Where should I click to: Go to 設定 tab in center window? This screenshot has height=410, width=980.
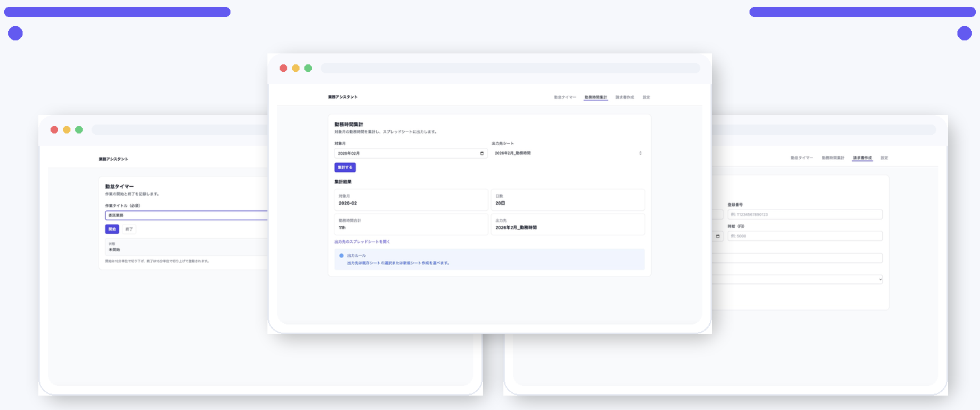point(646,97)
